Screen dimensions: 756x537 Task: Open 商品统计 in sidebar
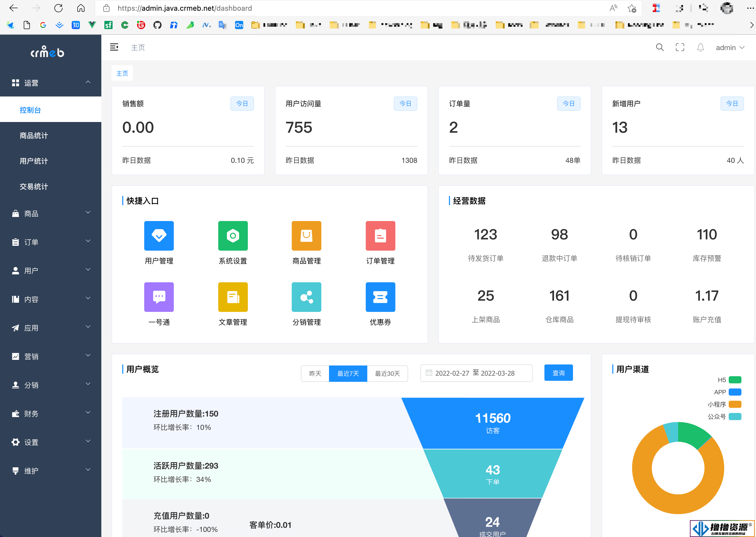click(x=51, y=135)
